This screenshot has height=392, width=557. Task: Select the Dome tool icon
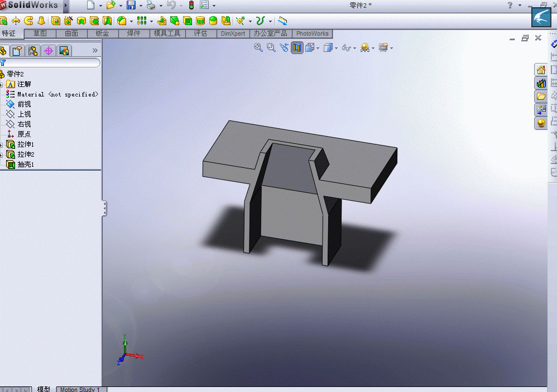point(213,21)
